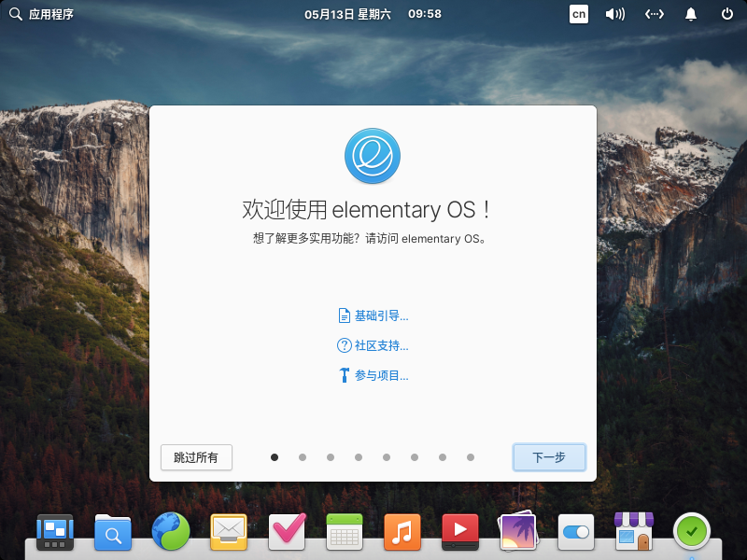747x560 pixels.
Task: Launch the Tasks checkmark app
Action: 287,531
